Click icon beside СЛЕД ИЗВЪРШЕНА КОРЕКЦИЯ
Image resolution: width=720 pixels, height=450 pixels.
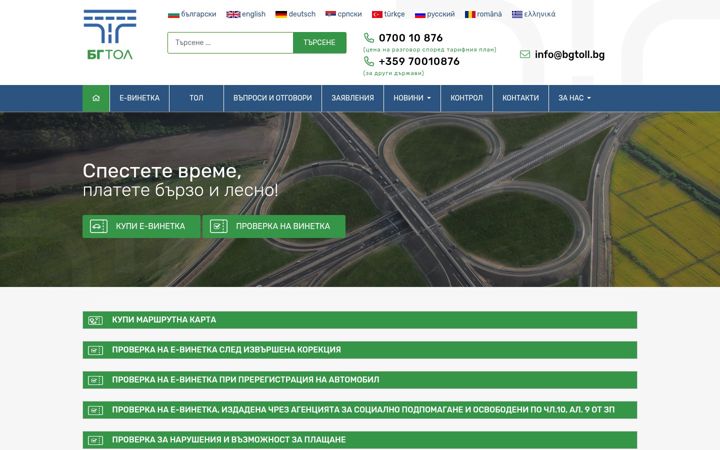point(95,350)
